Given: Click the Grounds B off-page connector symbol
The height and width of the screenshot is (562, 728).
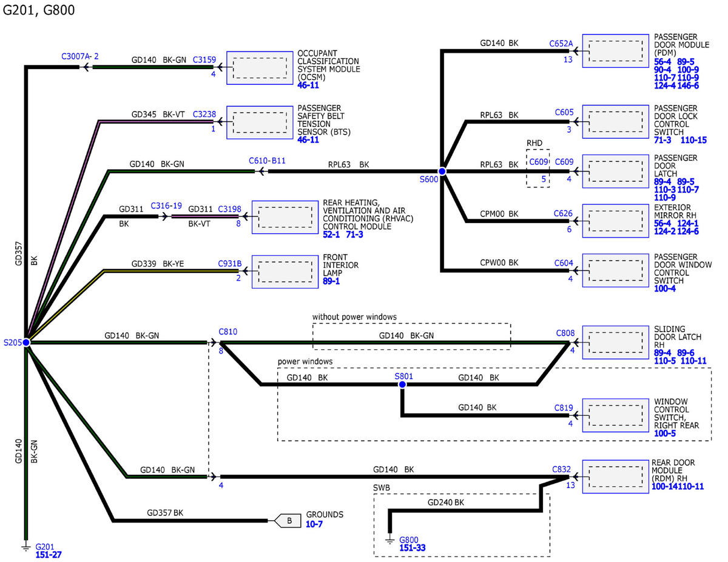Looking at the screenshot, I should (x=288, y=520).
